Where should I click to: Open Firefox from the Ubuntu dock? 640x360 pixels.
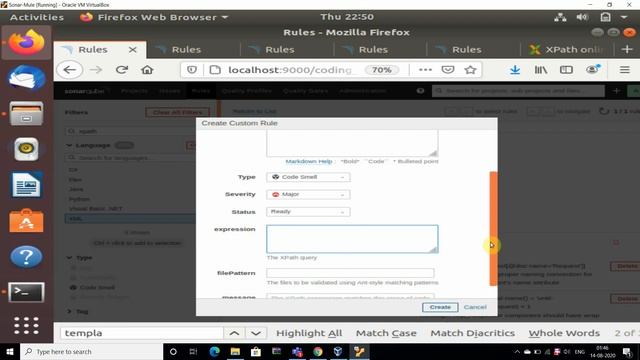[27, 42]
